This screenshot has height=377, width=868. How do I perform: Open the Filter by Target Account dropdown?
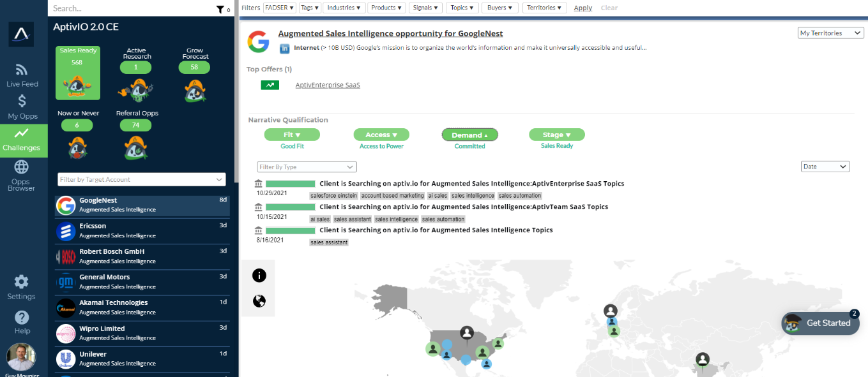(x=142, y=180)
